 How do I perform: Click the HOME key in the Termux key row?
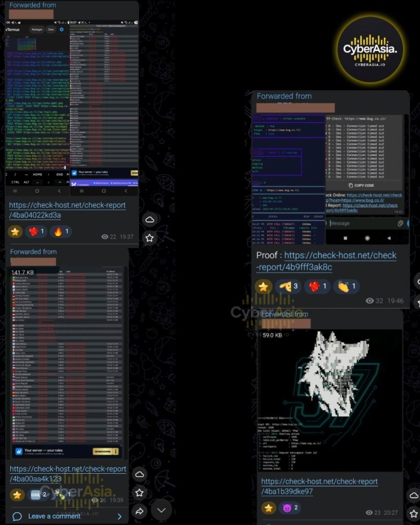click(x=37, y=174)
